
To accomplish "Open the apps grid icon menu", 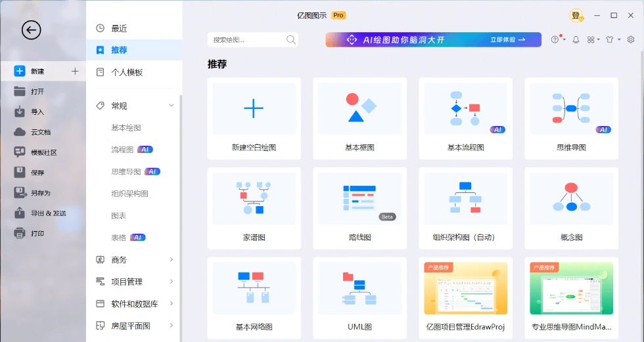I will (x=591, y=40).
